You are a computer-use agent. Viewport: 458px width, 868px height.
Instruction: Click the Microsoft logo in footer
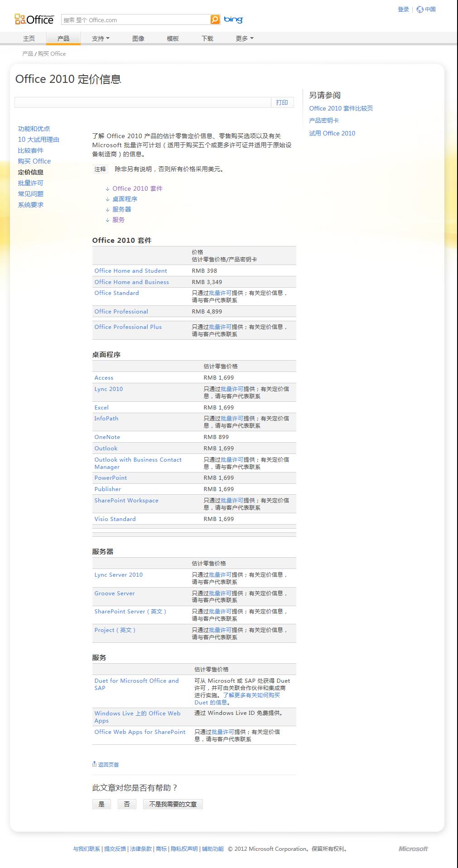pos(413,849)
